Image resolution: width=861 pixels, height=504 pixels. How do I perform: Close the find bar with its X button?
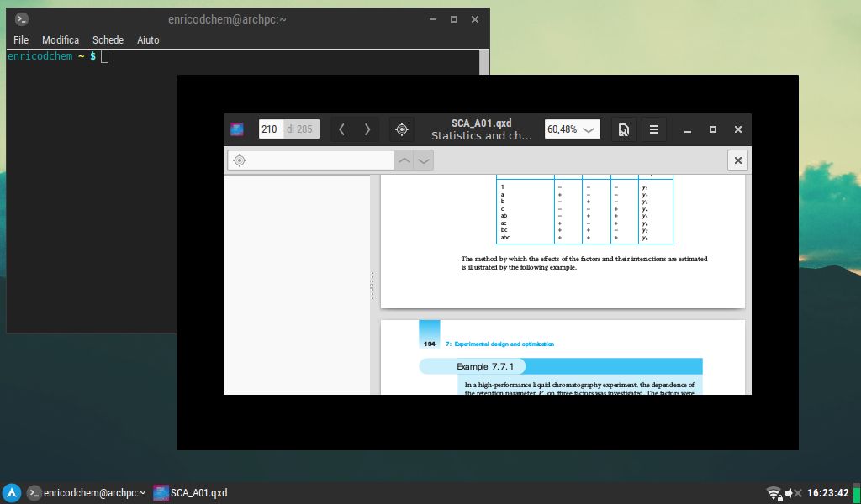(x=737, y=160)
